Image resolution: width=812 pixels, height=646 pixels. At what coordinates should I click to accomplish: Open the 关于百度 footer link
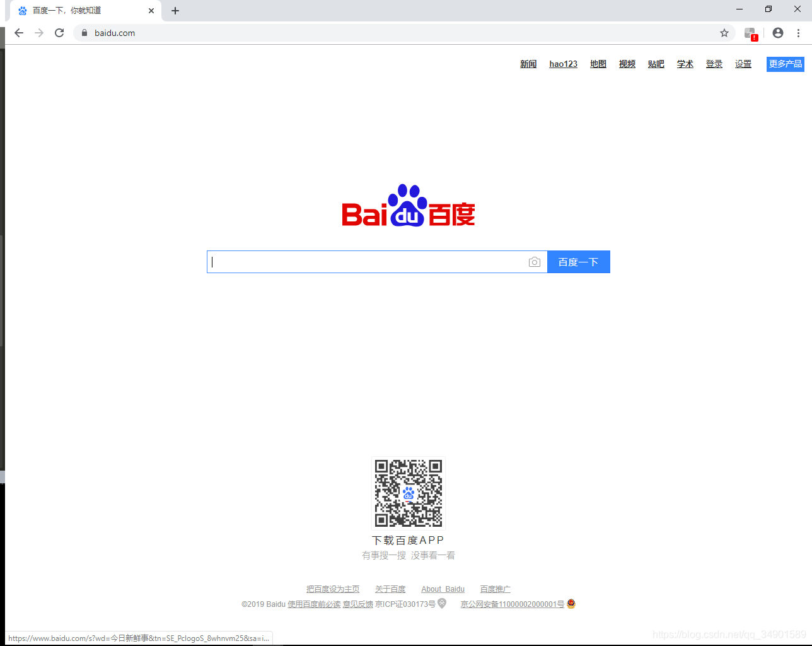tap(390, 589)
